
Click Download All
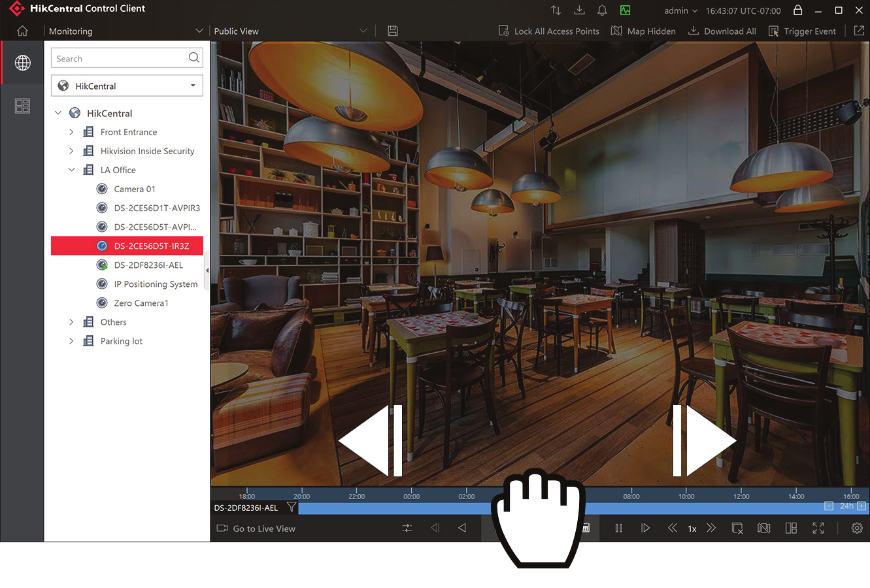722,31
